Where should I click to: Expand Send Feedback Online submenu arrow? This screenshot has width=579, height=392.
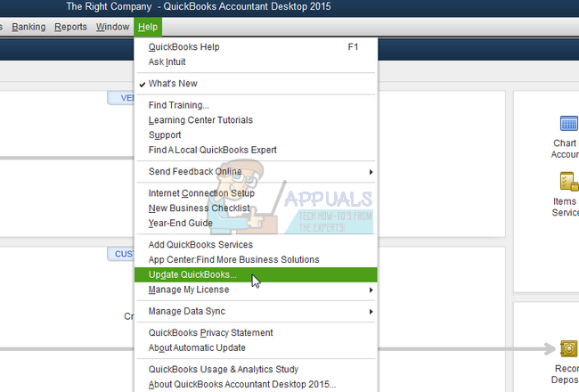(x=371, y=172)
